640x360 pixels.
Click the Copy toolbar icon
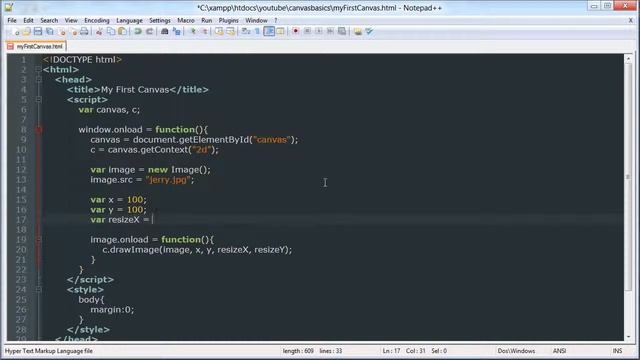(111, 31)
